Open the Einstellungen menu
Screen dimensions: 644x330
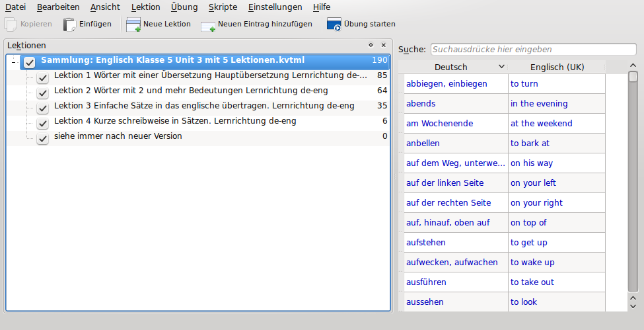tap(275, 7)
